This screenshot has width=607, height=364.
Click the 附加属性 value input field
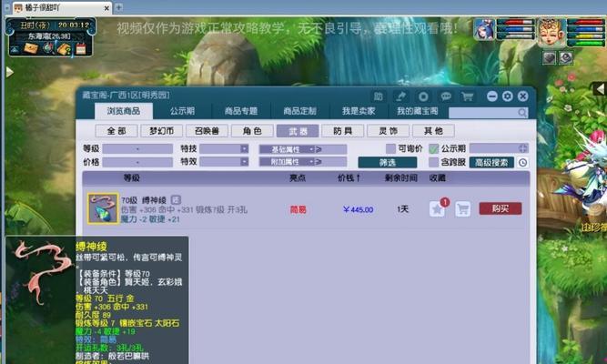335,162
